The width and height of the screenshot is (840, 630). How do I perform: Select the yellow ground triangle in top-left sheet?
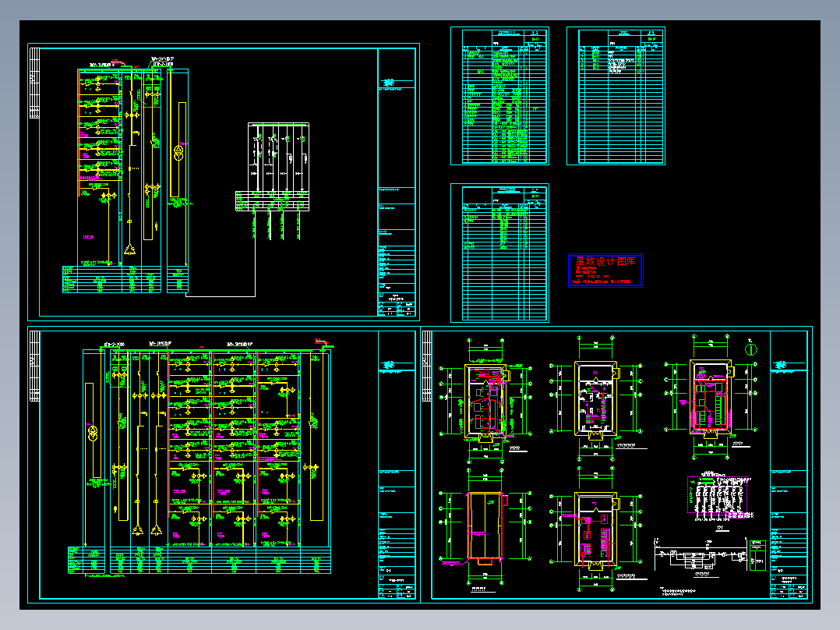click(129, 250)
